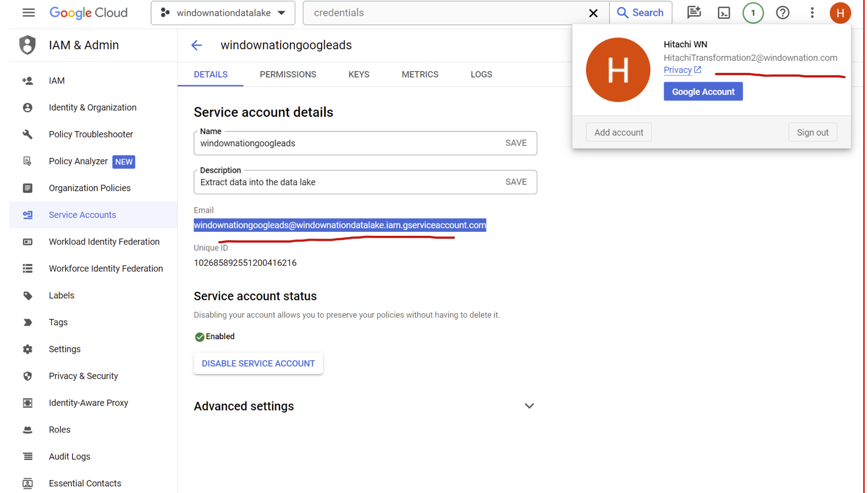Click the Settings gear icon
Image resolution: width=868 pixels, height=493 pixels.
[x=28, y=349]
